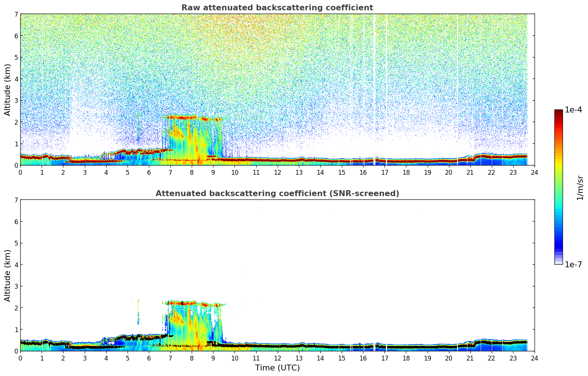Click the "3" time tick under the raw plot

(x=84, y=172)
